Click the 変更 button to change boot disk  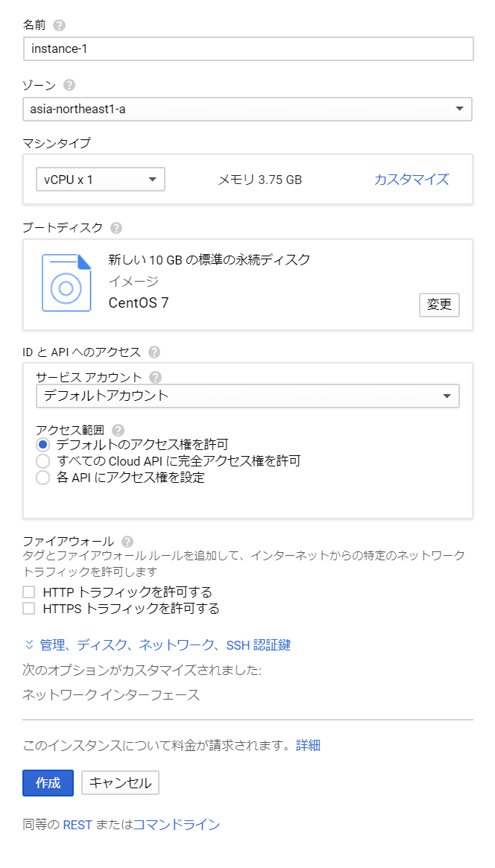[439, 305]
